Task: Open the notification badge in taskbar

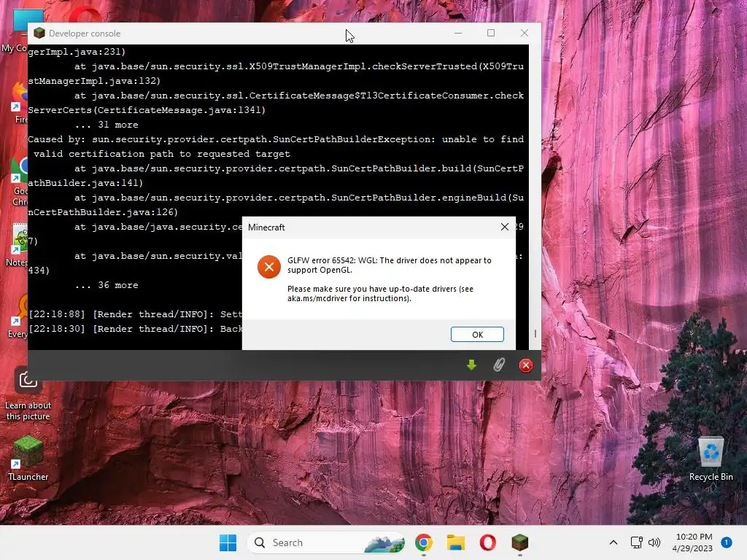Action: click(726, 542)
